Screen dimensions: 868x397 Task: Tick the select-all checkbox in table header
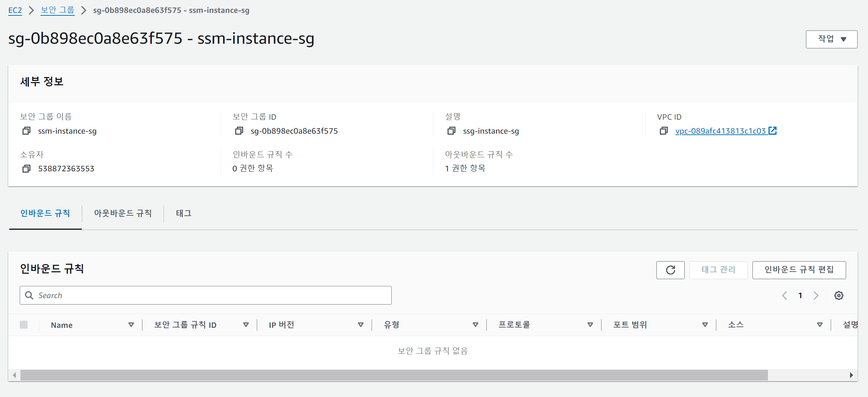pyautogui.click(x=24, y=325)
